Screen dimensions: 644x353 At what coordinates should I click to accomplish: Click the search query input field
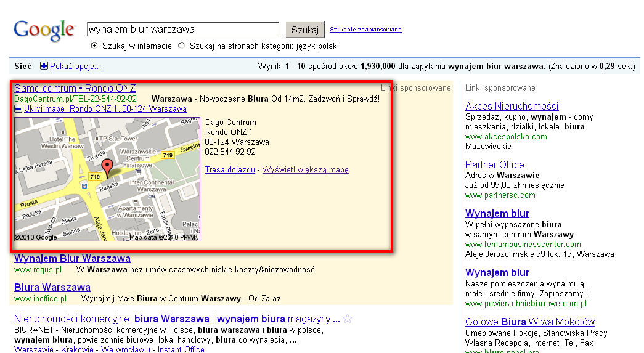[x=183, y=30]
